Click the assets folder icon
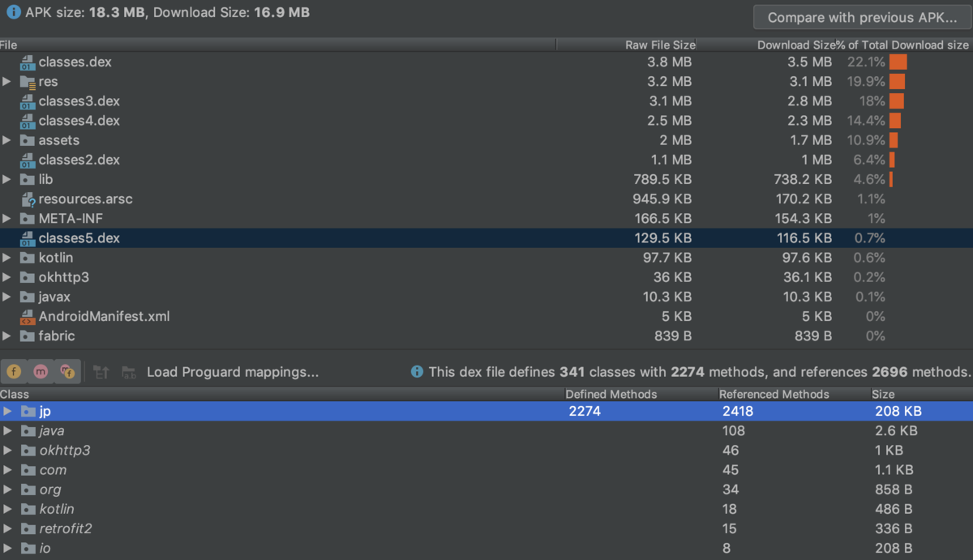The width and height of the screenshot is (973, 560). (27, 139)
